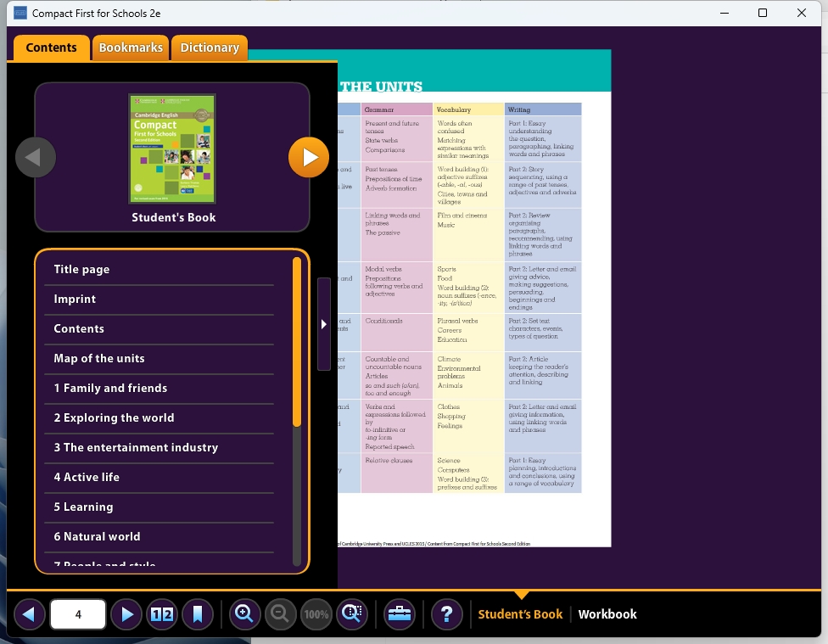The width and height of the screenshot is (828, 644).
Task: Zoom in with the magnifier plus icon
Action: [x=244, y=614]
